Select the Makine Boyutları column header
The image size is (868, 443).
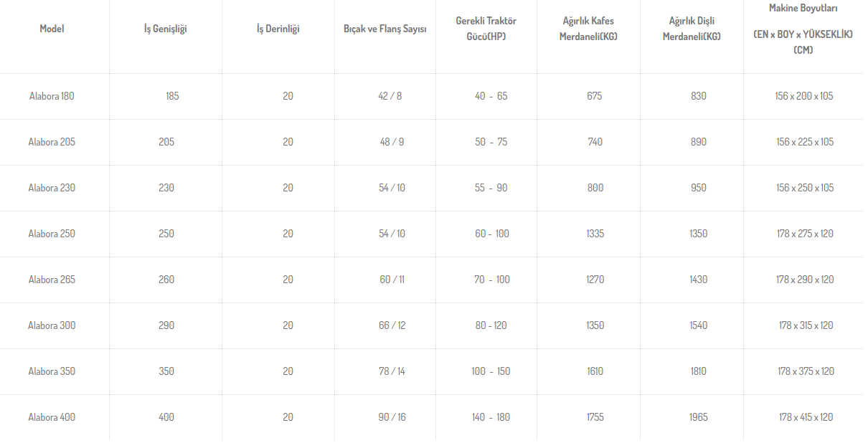[803, 29]
